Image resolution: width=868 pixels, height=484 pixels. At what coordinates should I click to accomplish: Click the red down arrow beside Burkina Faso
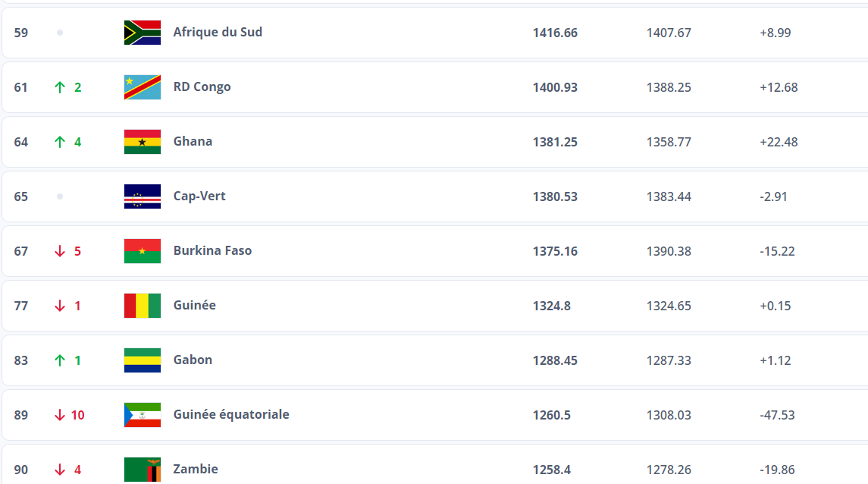click(60, 251)
